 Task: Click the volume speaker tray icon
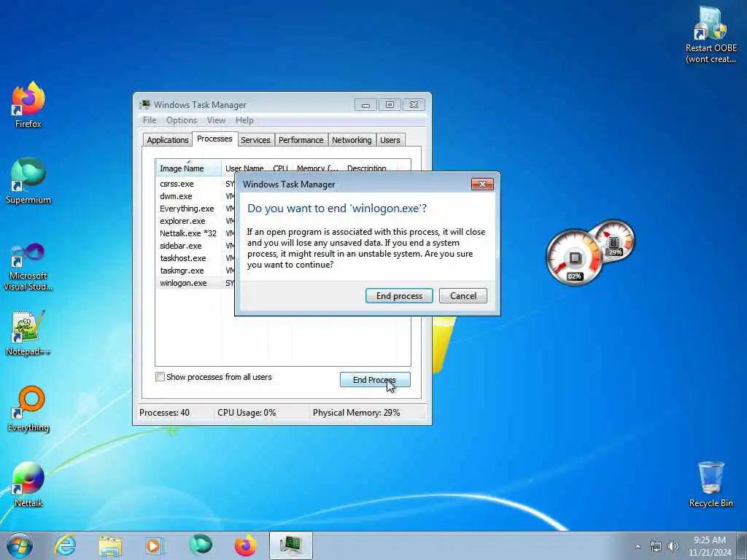673,546
